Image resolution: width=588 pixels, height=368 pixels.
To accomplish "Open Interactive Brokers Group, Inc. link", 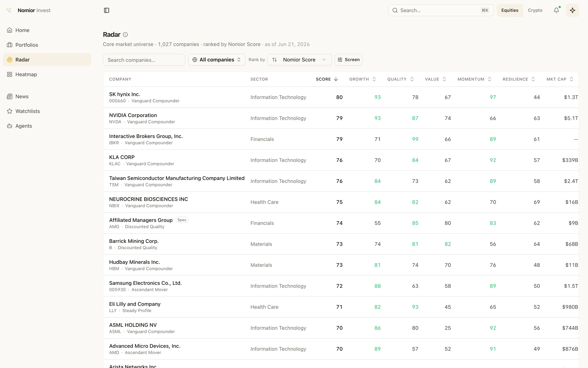I will (x=146, y=136).
